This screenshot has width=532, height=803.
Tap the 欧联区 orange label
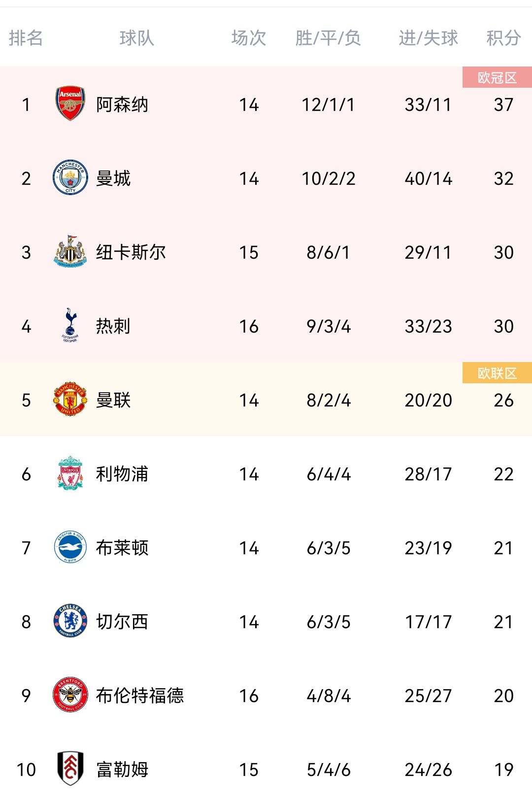pos(497,373)
